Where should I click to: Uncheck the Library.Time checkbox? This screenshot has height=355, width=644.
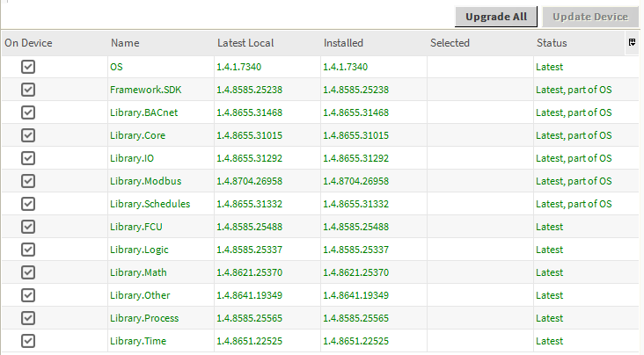[x=28, y=341]
